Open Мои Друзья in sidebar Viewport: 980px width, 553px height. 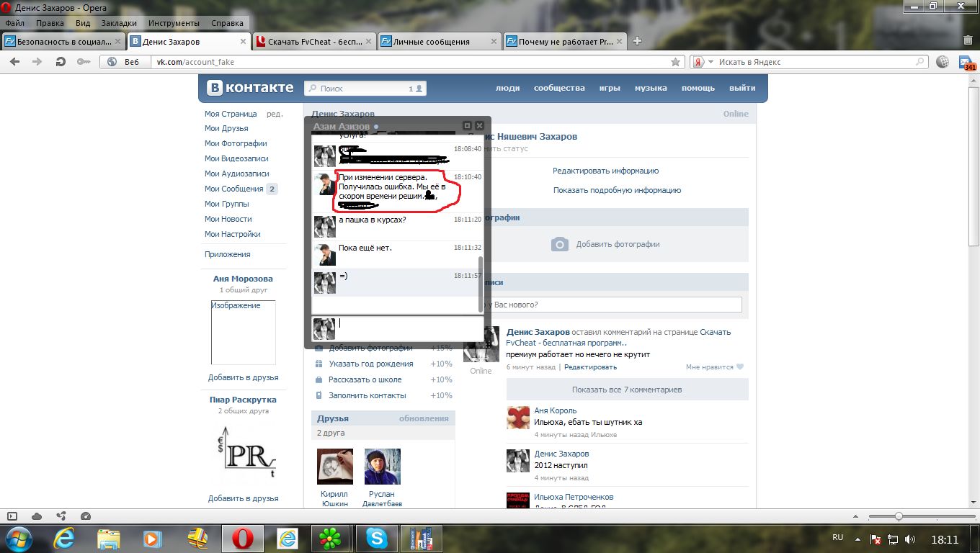[x=226, y=128]
